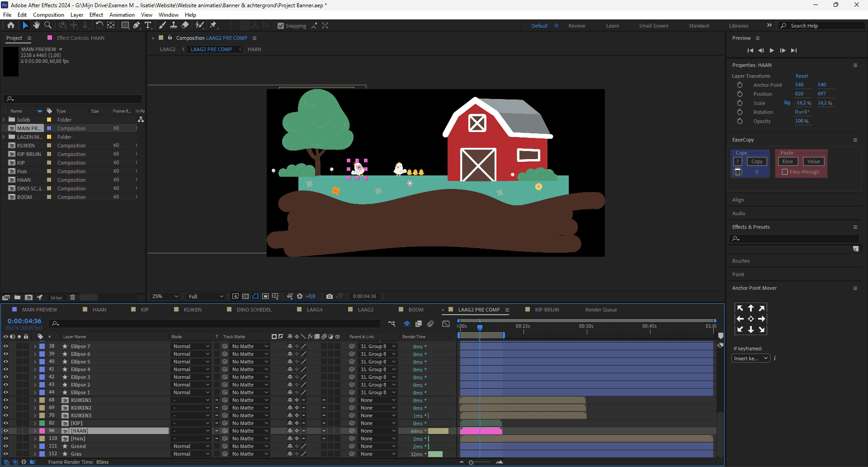Select the Puppet Pin tool
Screen dimensions: 868x467
coord(213,25)
